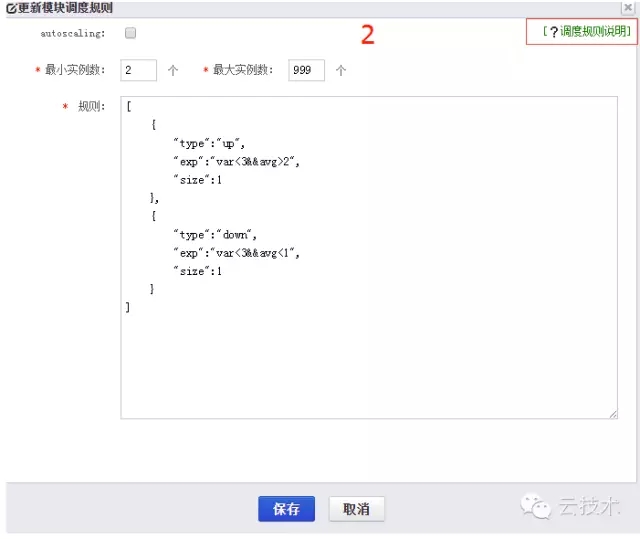
Task: Grab the resize handle of the rules textarea
Action: click(x=611, y=413)
